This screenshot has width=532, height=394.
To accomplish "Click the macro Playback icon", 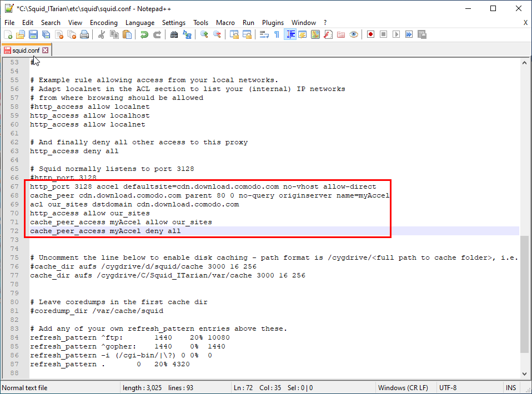I will (x=396, y=34).
